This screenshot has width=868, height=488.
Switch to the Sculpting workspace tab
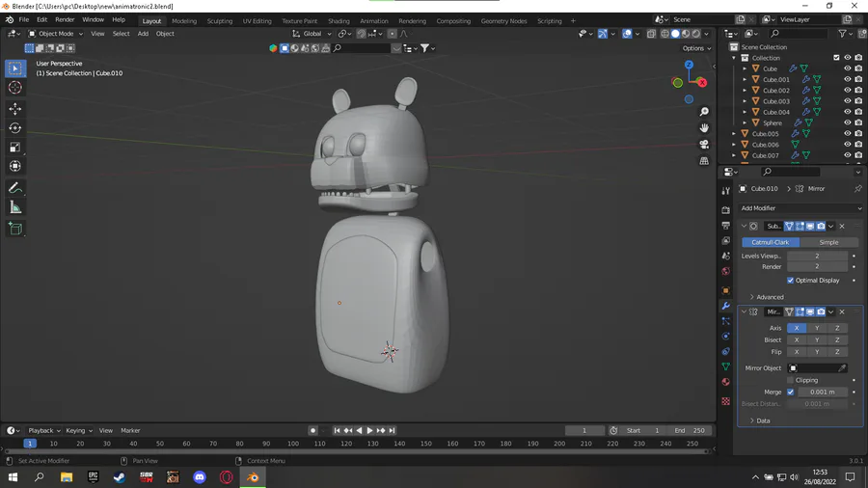click(x=220, y=21)
